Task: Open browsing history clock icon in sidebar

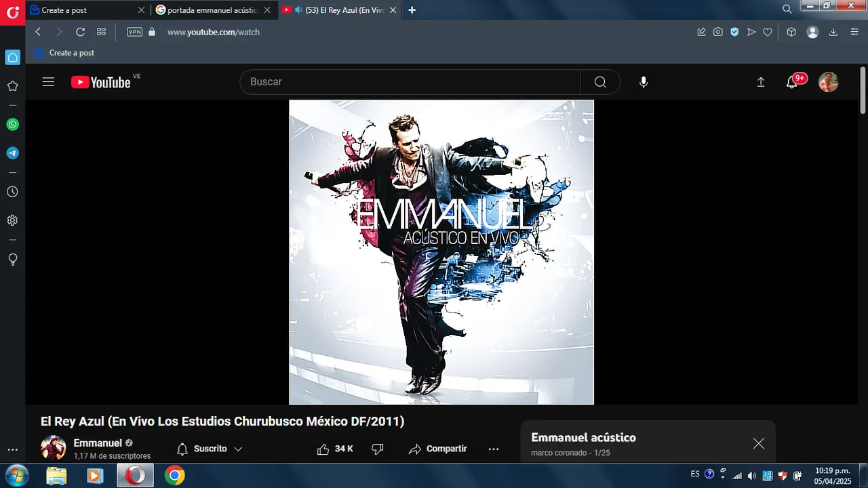Action: coord(12,192)
